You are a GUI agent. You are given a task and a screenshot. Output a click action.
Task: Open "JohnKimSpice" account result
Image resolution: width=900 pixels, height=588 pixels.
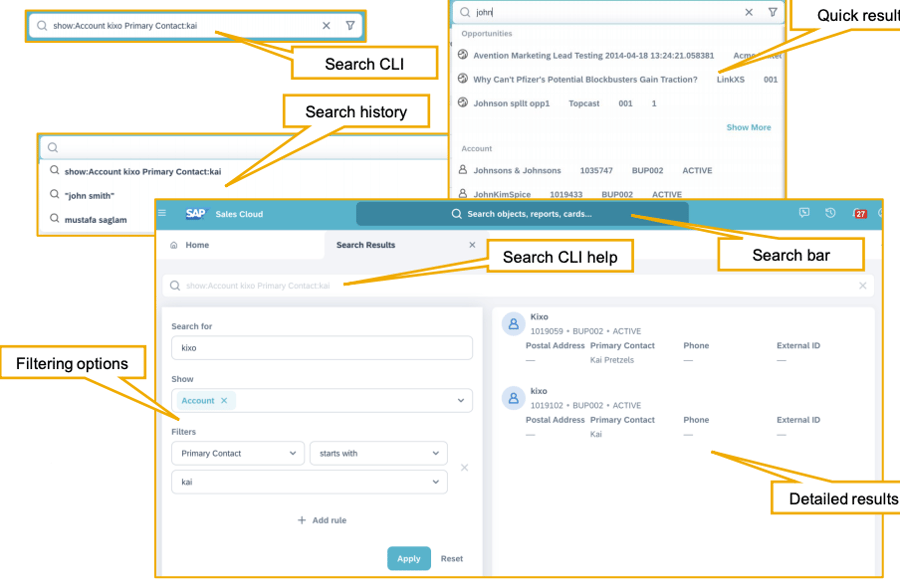(502, 195)
